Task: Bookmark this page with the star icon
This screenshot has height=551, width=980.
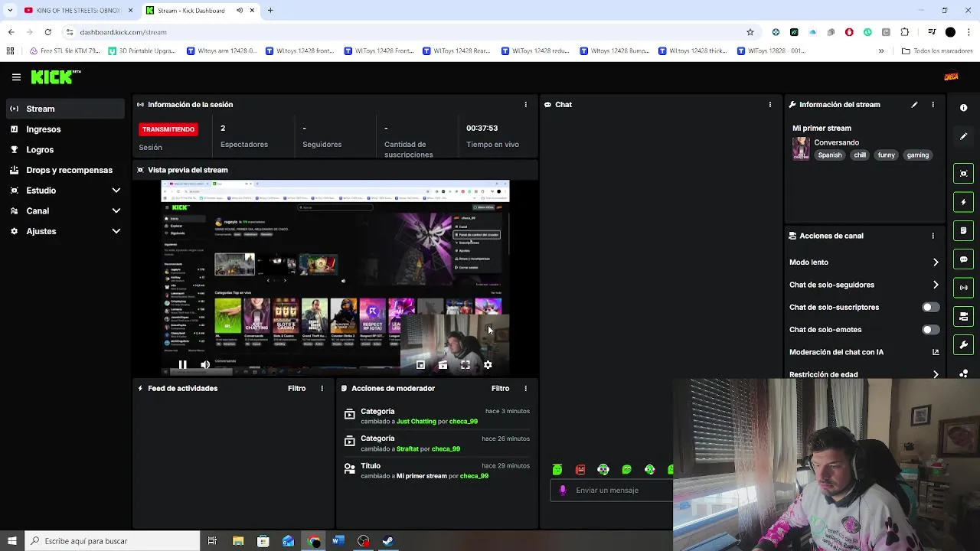Action: point(750,32)
